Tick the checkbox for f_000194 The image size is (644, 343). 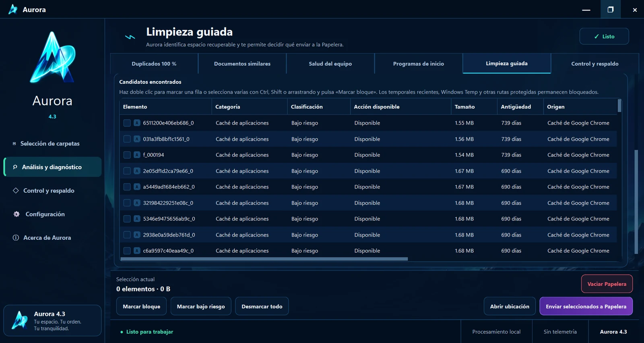click(127, 155)
